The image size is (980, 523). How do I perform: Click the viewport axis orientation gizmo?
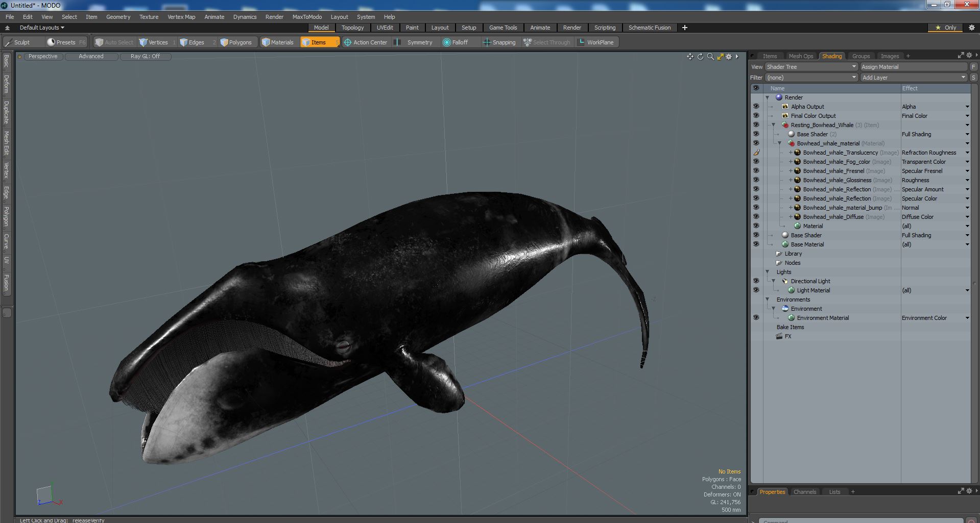click(49, 495)
